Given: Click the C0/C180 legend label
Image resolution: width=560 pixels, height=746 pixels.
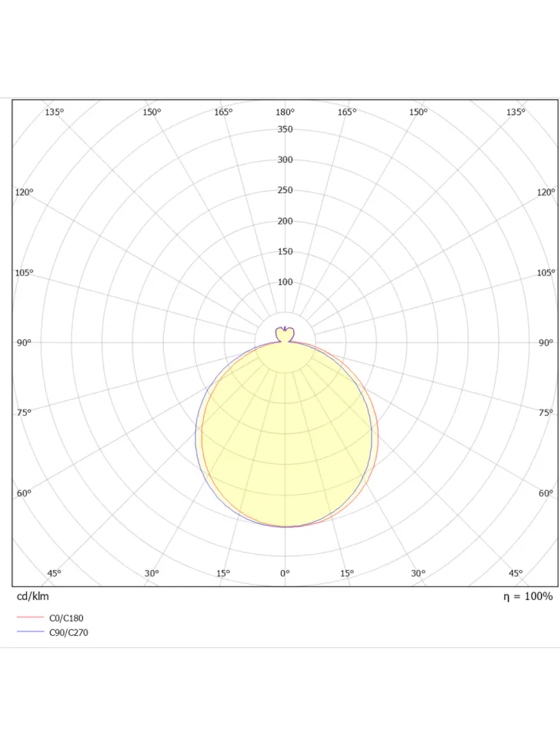Looking at the screenshot, I should [x=66, y=618].
